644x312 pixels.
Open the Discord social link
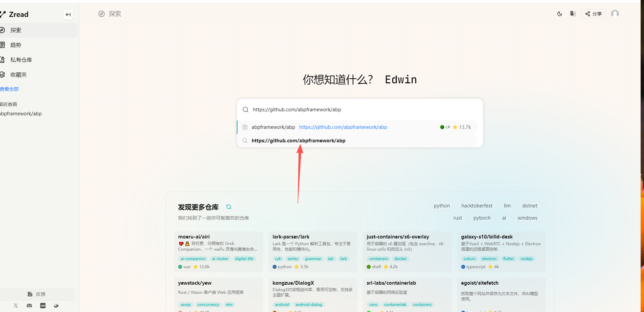tap(29, 306)
